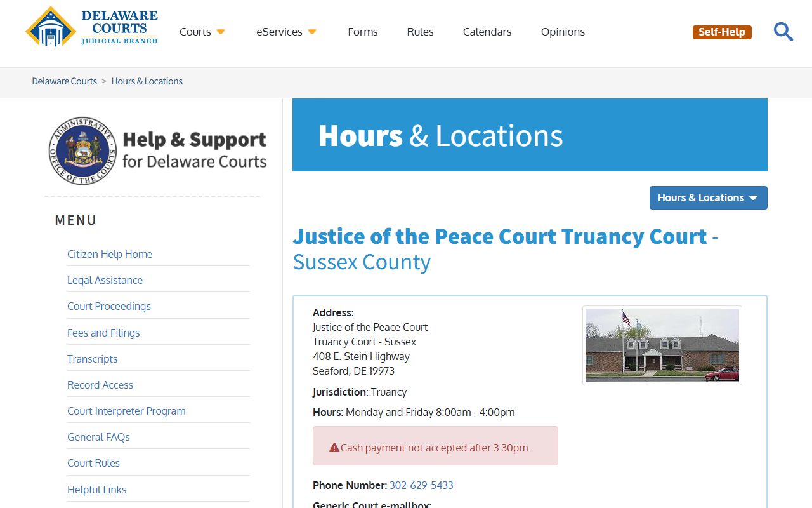This screenshot has width=812, height=508.
Task: Go to Court Proceedings in the sidebar
Action: click(x=109, y=306)
